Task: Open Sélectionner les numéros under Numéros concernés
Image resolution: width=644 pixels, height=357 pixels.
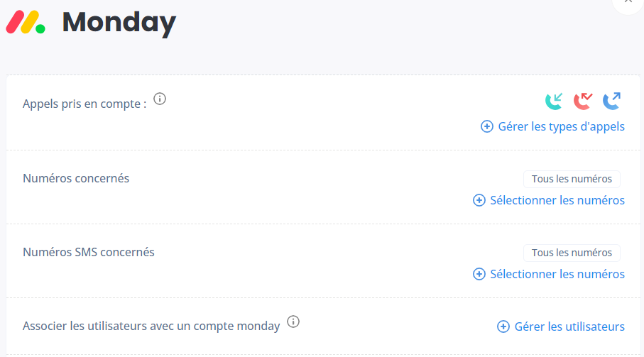Action: click(557, 200)
